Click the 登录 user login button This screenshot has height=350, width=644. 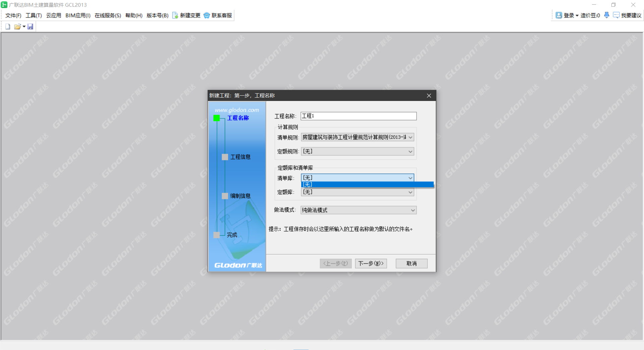tap(565, 15)
